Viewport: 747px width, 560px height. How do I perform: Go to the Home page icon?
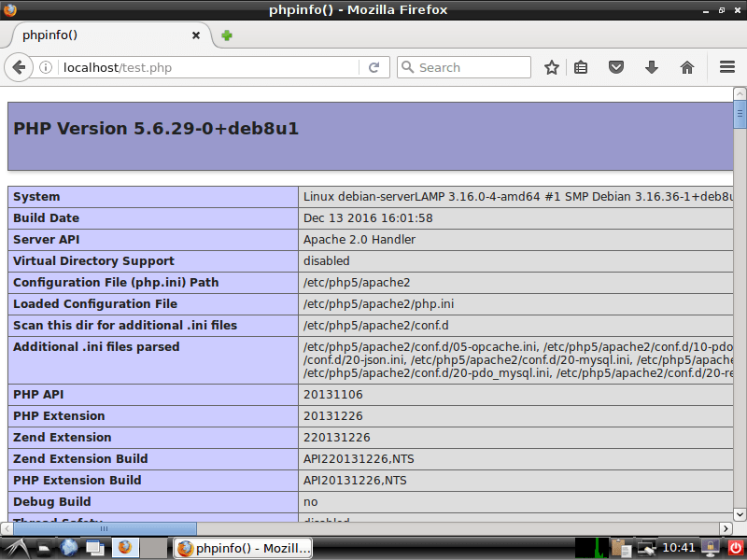pyautogui.click(x=687, y=67)
